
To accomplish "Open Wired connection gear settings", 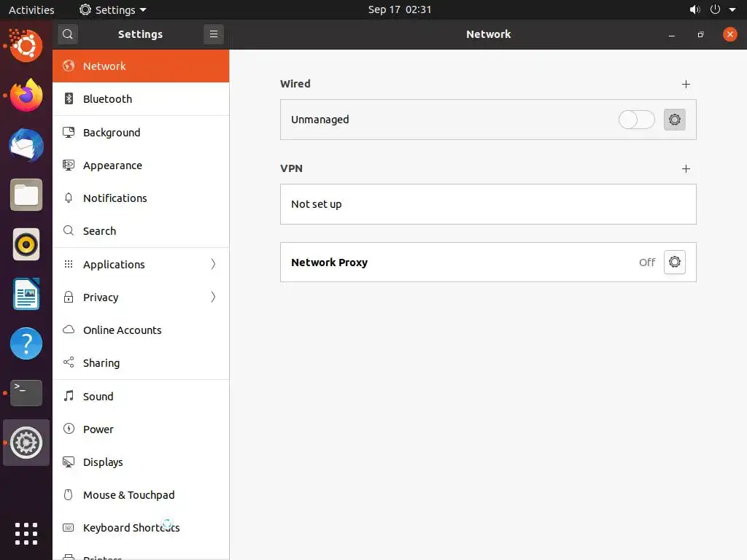I will point(674,120).
